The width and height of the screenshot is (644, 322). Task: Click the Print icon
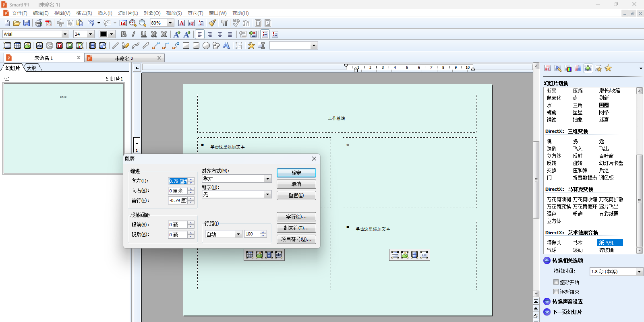point(38,23)
